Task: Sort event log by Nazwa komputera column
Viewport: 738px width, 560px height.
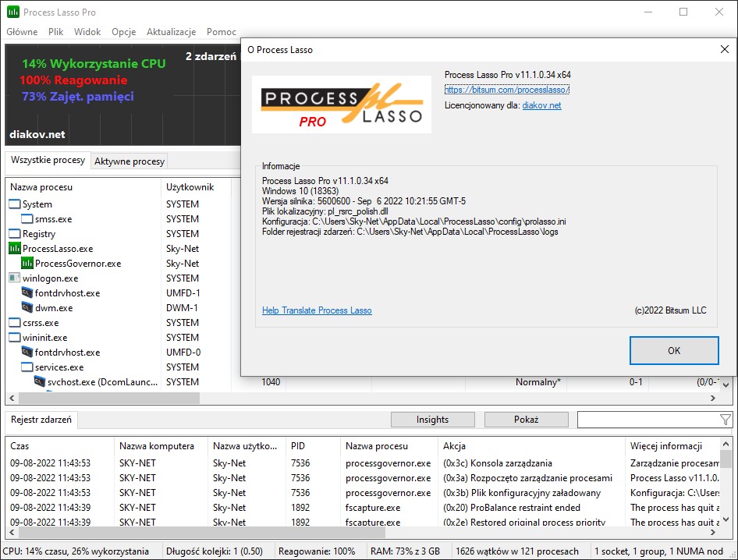Action: (x=161, y=446)
